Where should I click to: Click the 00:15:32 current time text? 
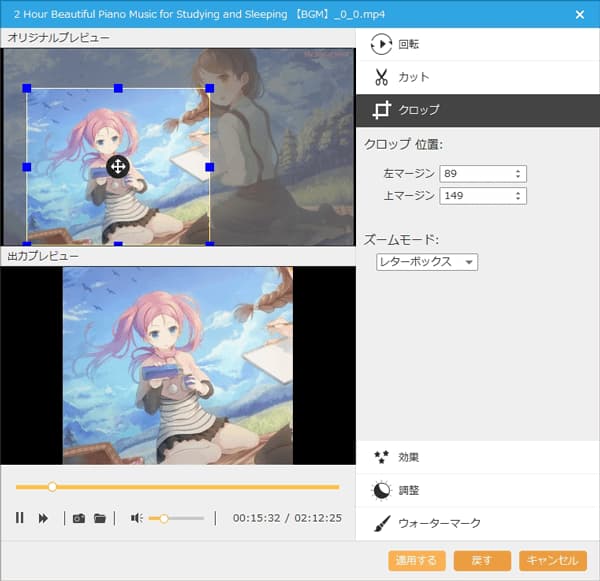click(256, 518)
